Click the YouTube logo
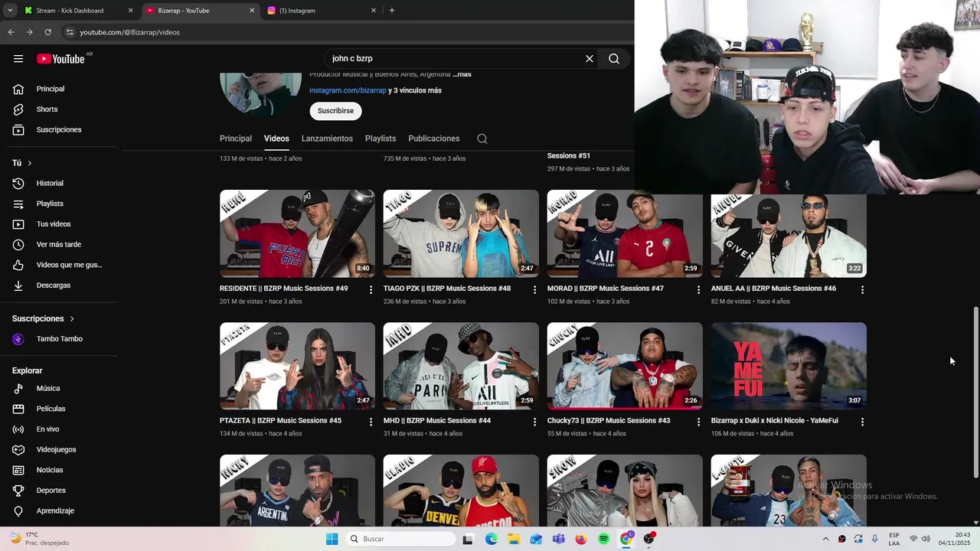The image size is (980, 551). (x=60, y=59)
